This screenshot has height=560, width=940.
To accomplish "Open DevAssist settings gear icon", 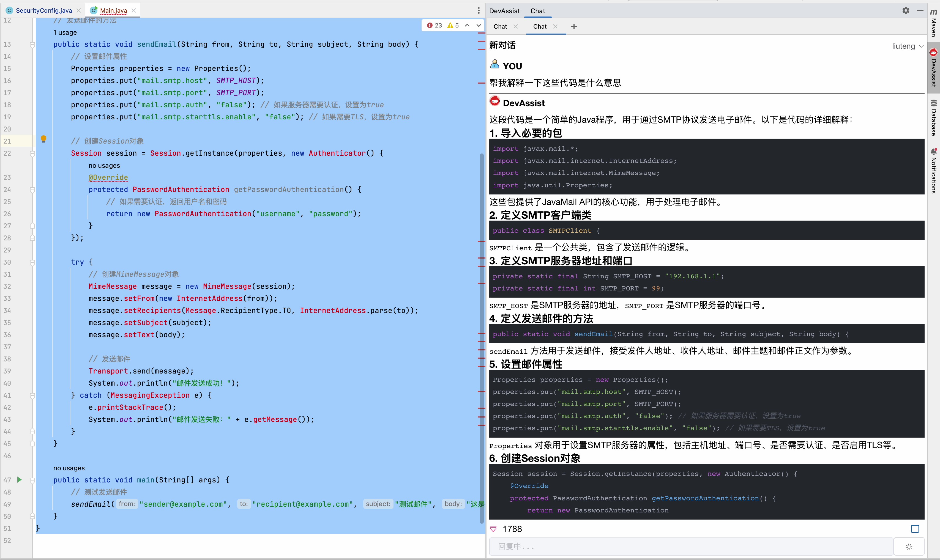I will [906, 10].
